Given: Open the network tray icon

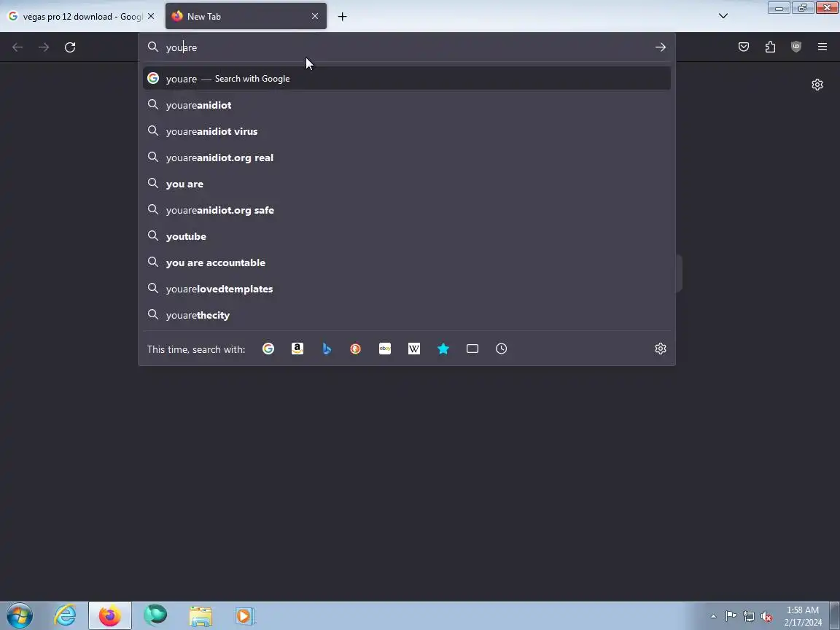Looking at the screenshot, I should click(x=749, y=617).
